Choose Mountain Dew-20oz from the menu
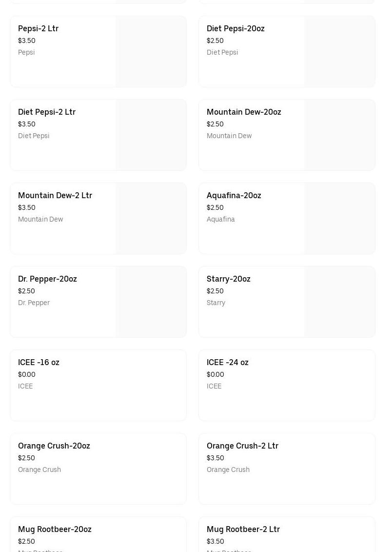This screenshot has width=392, height=552. [244, 112]
